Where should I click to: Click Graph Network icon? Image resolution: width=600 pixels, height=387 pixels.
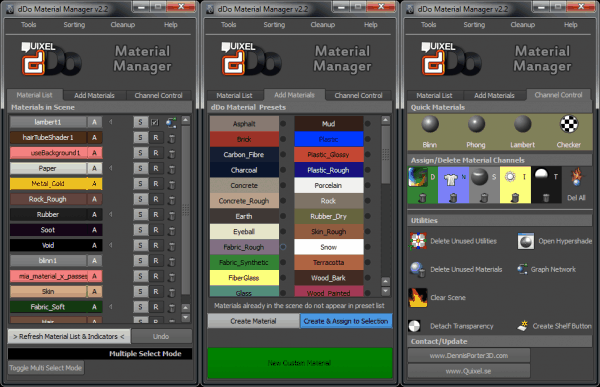coord(522,269)
